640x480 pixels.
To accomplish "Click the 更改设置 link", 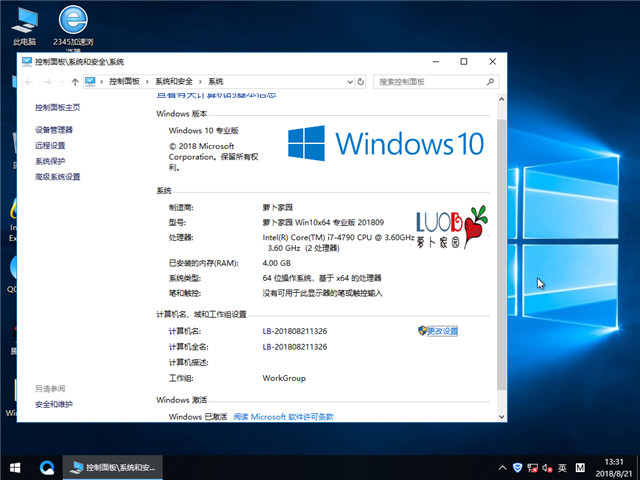I will [442, 331].
